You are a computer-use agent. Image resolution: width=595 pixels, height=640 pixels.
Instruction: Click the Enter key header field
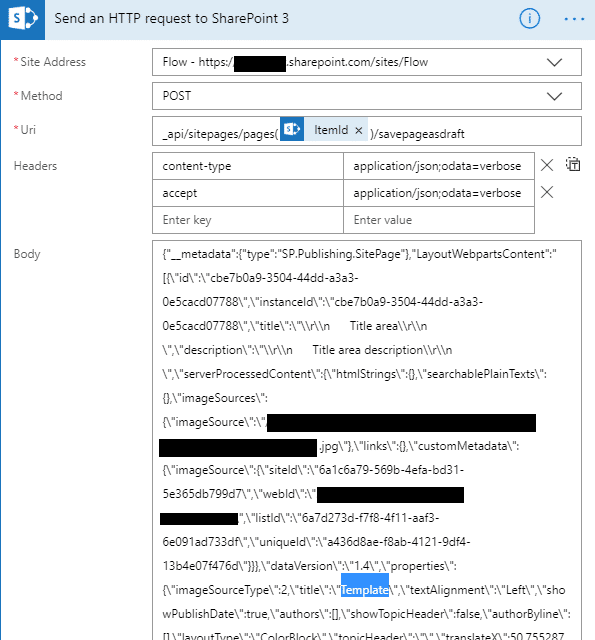tap(248, 220)
